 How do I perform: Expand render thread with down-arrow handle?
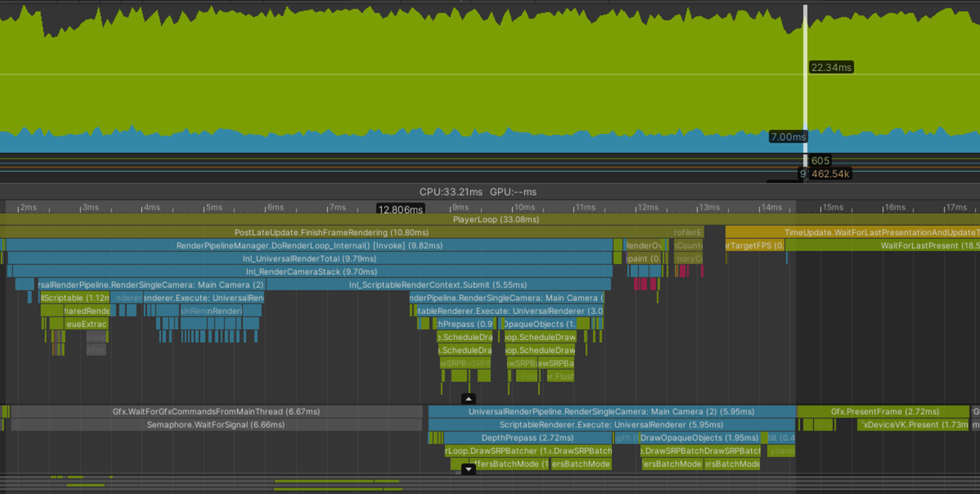pyautogui.click(x=468, y=469)
